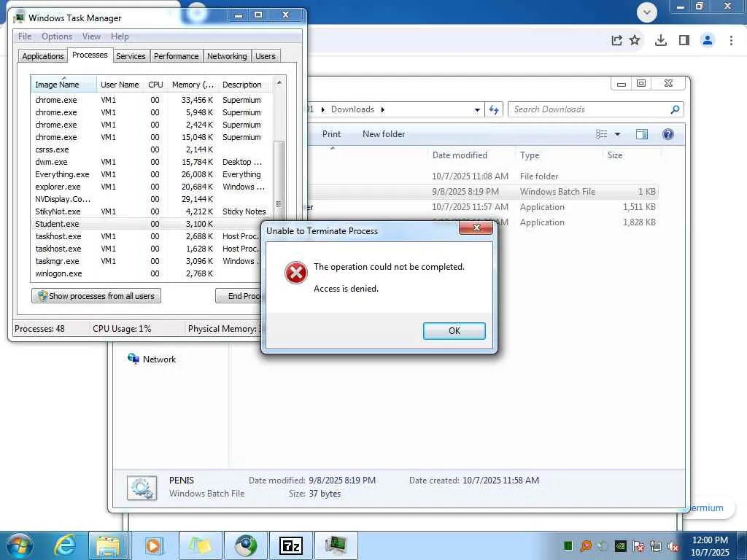Open the Options menu in Task Manager

coord(57,36)
